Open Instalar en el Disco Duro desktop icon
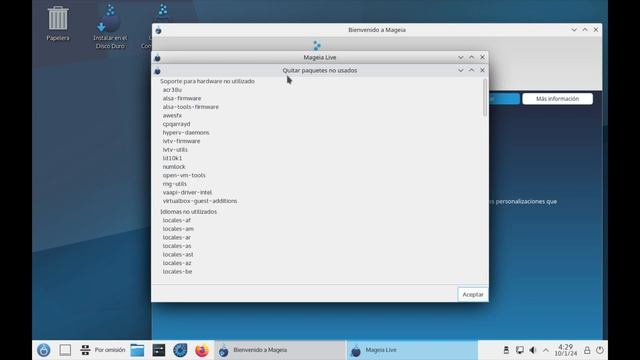Screen dimensions: 640x360 (110, 27)
